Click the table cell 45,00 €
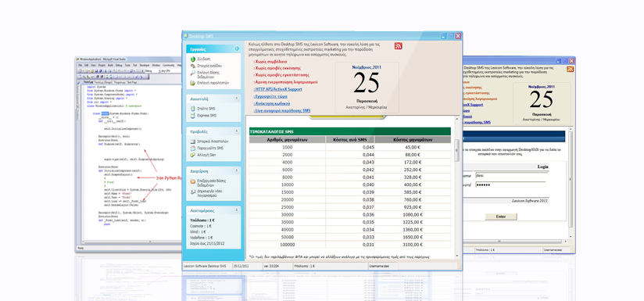This screenshot has height=301, width=644. (x=413, y=147)
